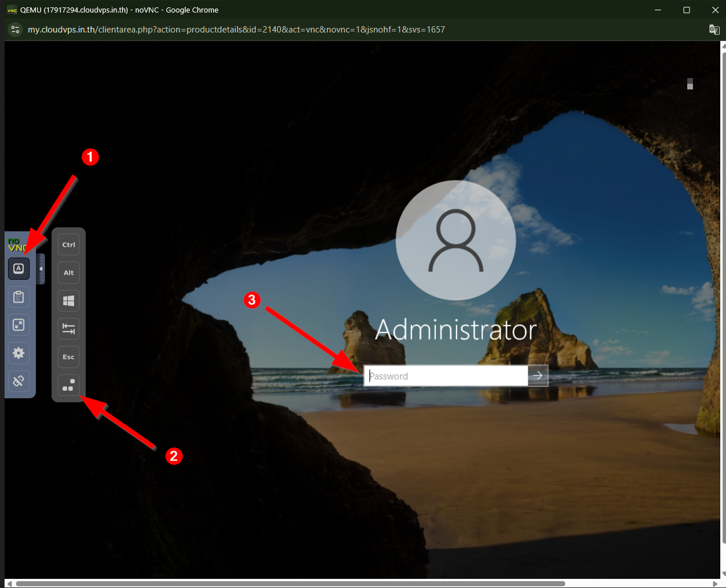This screenshot has height=588, width=726.
Task: Click the vertical scrollbar down arrow
Action: (723, 574)
